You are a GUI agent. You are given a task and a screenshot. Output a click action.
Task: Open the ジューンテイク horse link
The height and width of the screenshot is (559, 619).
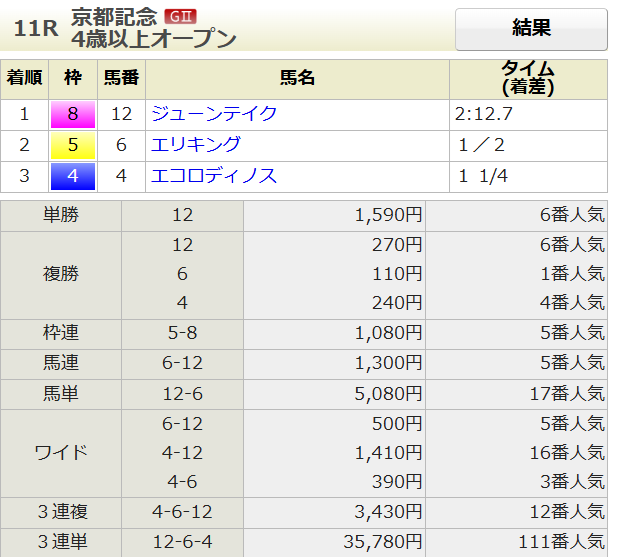213,114
